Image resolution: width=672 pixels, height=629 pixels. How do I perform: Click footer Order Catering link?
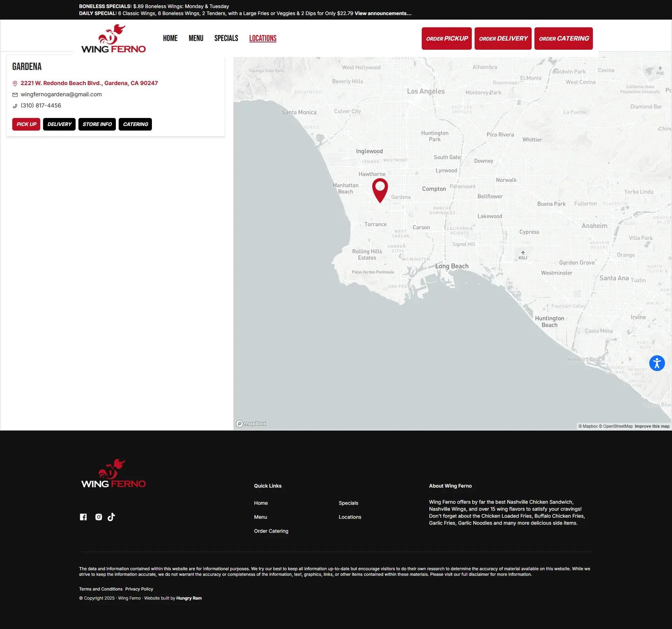click(x=271, y=531)
